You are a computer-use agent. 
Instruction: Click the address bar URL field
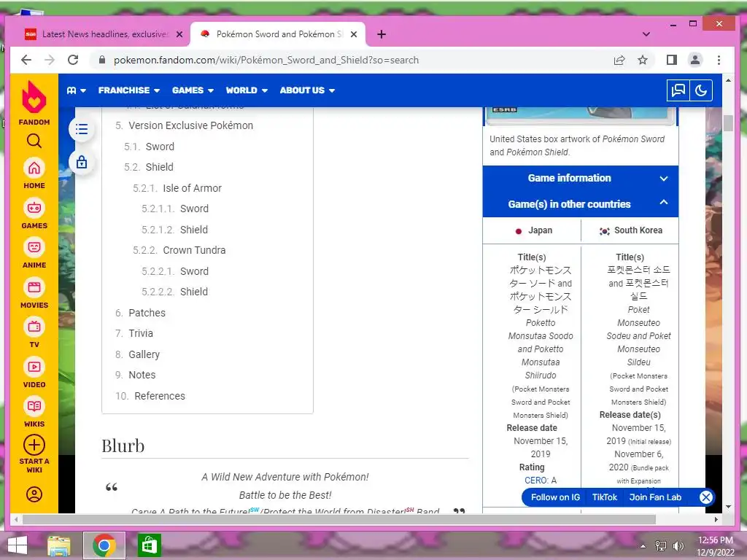point(352,60)
